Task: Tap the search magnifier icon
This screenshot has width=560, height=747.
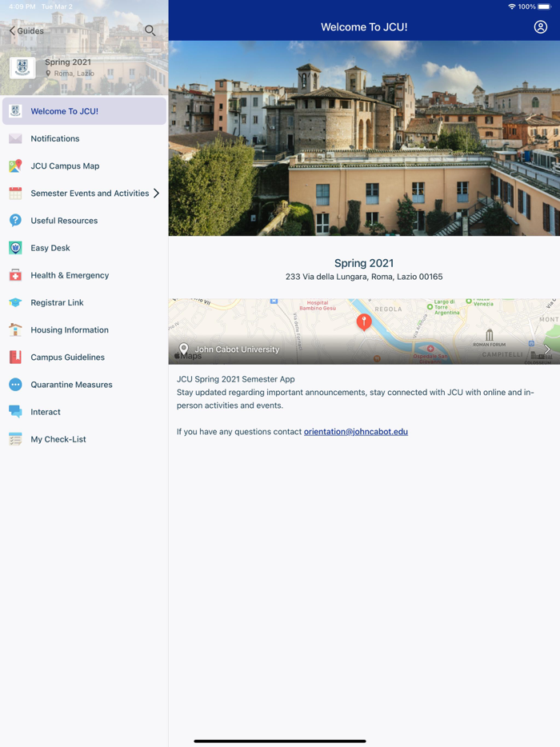Action: pyautogui.click(x=150, y=30)
